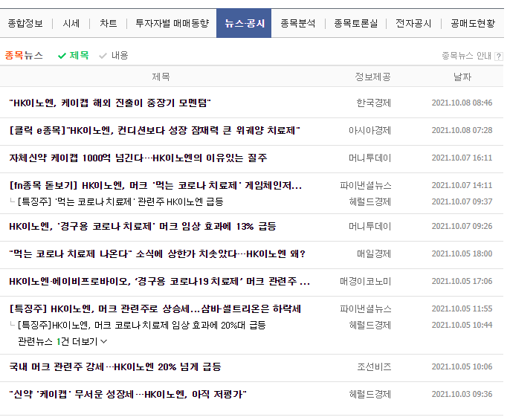Click the 종목뉴스 section heading
The width and height of the screenshot is (510, 420).
coord(24,55)
